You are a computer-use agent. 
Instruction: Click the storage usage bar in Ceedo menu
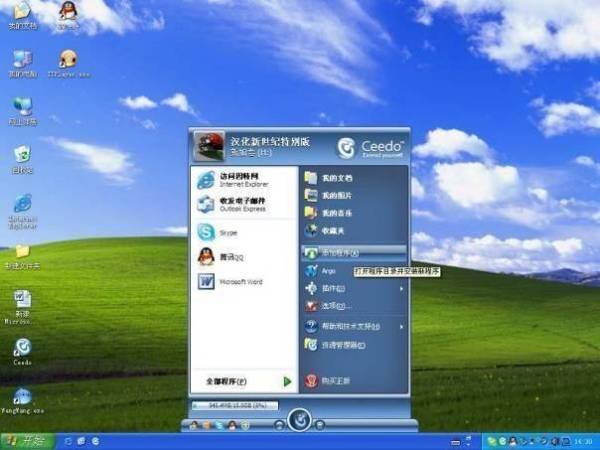click(x=235, y=406)
